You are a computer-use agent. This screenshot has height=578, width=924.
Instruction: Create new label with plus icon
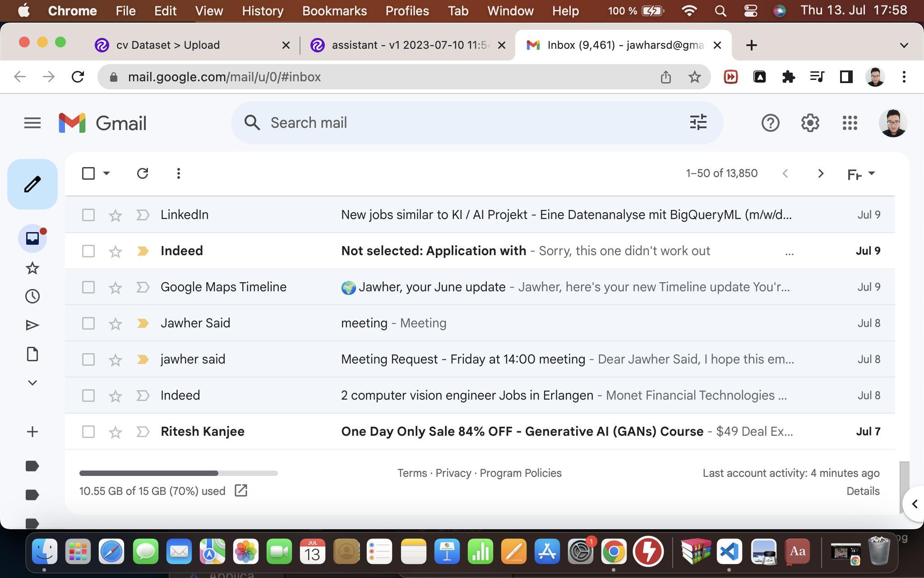(32, 432)
